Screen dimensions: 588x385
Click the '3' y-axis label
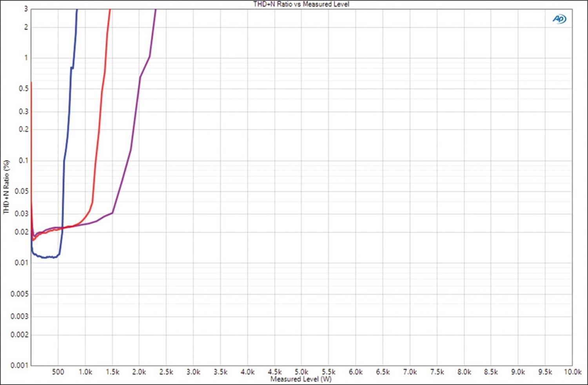tap(26, 9)
